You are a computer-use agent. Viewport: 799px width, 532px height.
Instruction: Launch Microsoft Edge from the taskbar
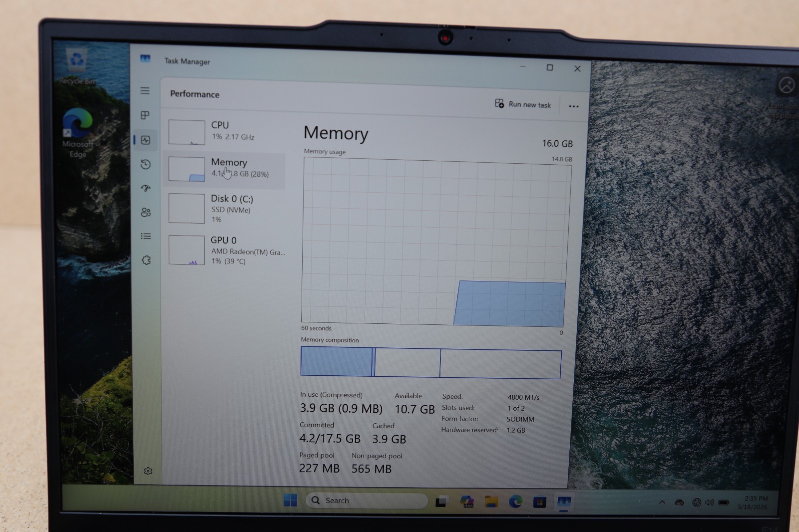pos(515,502)
